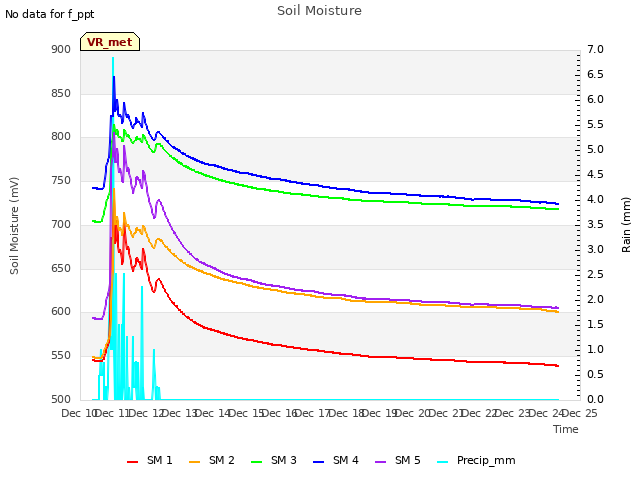Image resolution: width=640 pixels, height=480 pixels.
Task: Click the blue SM 4 curve peak
Action: (114, 78)
